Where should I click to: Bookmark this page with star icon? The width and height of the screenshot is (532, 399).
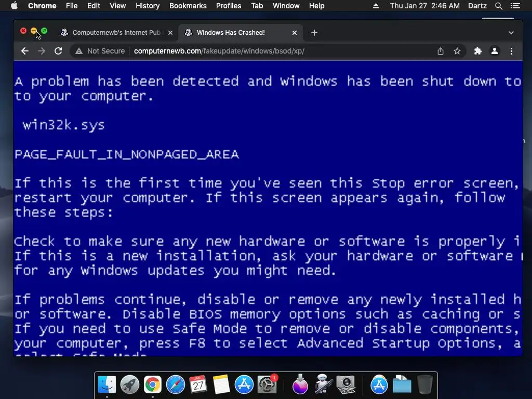click(x=457, y=51)
